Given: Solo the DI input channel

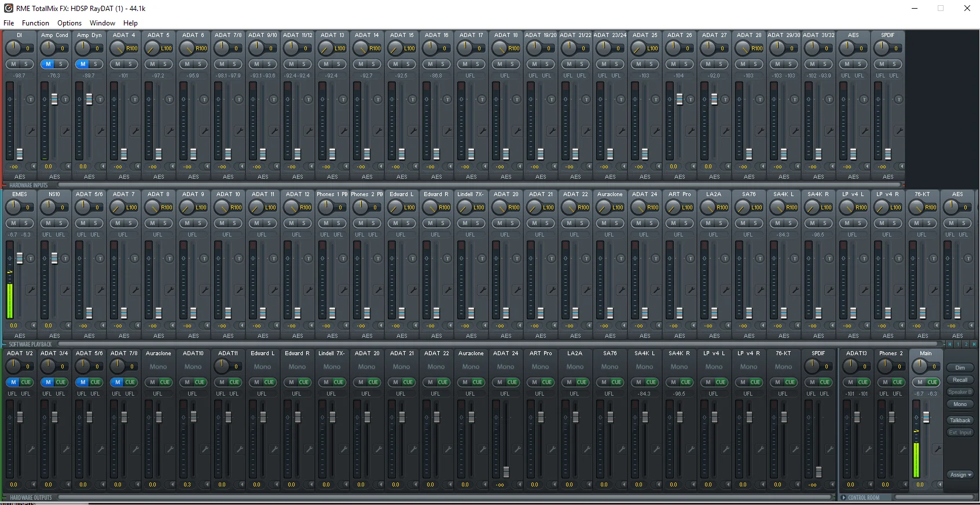Looking at the screenshot, I should [26, 64].
